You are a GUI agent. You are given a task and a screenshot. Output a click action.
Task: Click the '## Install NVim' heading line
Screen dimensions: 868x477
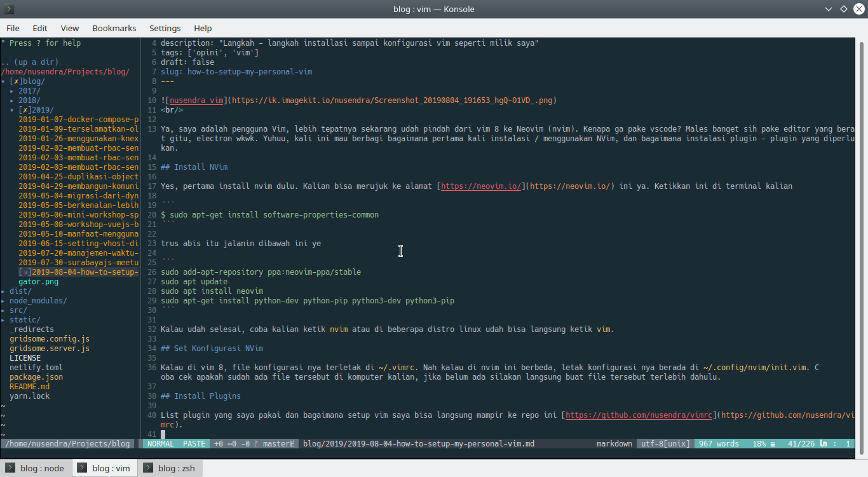[194, 167]
